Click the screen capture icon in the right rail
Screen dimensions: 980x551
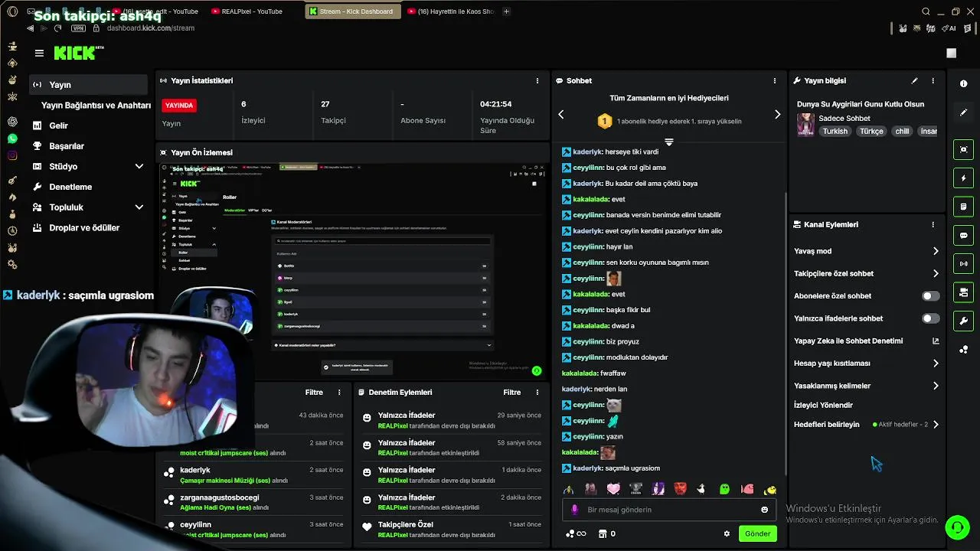tap(963, 149)
